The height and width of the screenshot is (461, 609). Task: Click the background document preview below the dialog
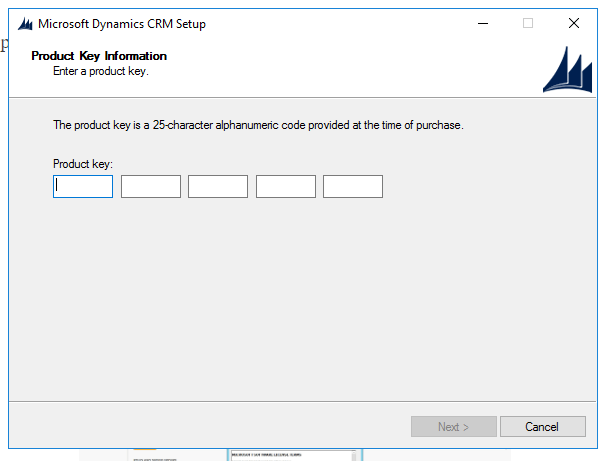tap(290, 454)
